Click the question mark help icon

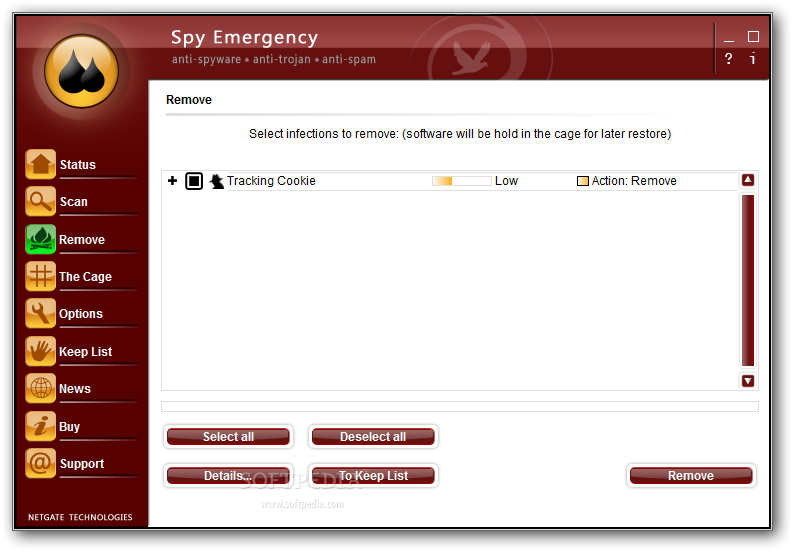pyautogui.click(x=728, y=59)
